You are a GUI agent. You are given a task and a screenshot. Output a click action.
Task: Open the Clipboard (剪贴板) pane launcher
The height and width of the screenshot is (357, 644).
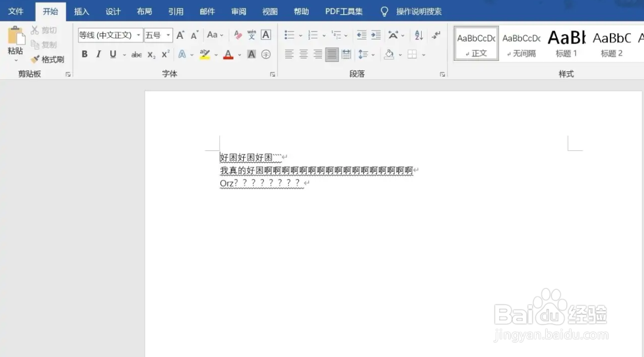point(68,75)
